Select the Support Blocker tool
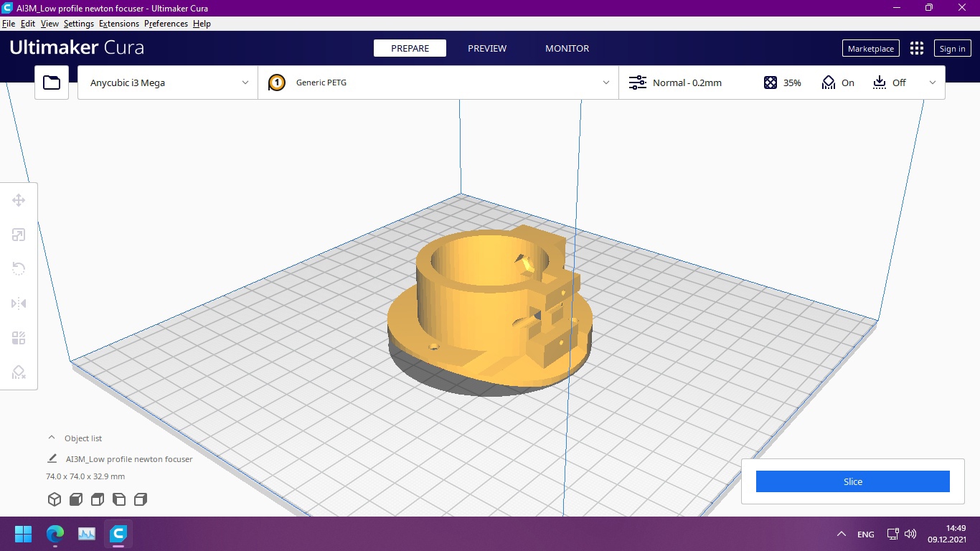 (x=19, y=372)
